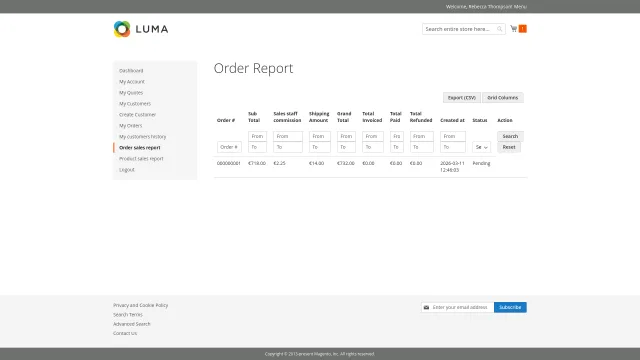The width and height of the screenshot is (640, 360).
Task: Click the search magnifier icon
Action: pyautogui.click(x=499, y=29)
